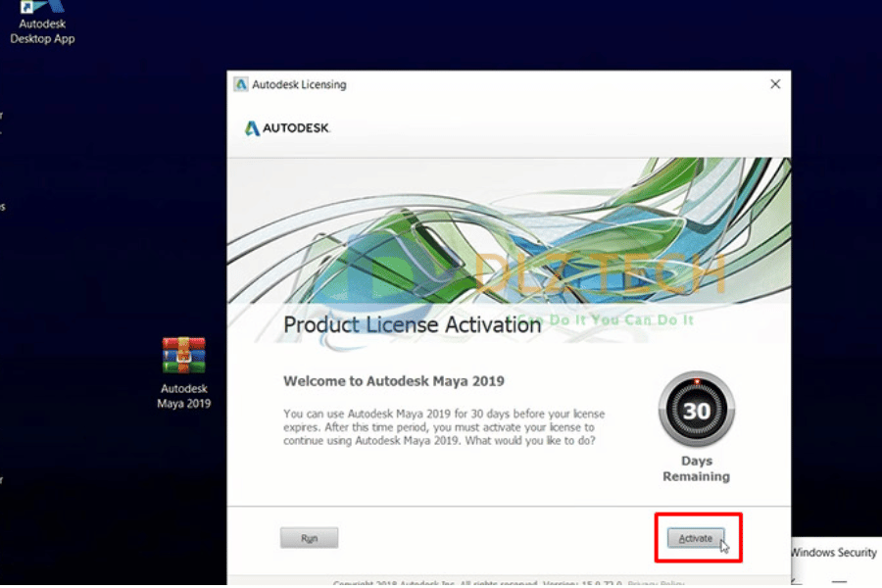Click the Welcome to Autodesk Maya 2019 text
The image size is (882, 588).
[394, 380]
